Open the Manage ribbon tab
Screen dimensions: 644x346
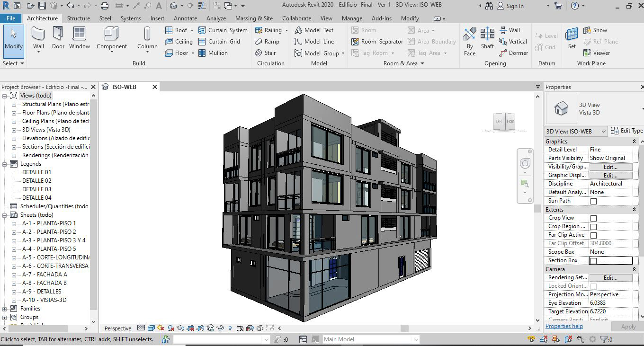[352, 18]
